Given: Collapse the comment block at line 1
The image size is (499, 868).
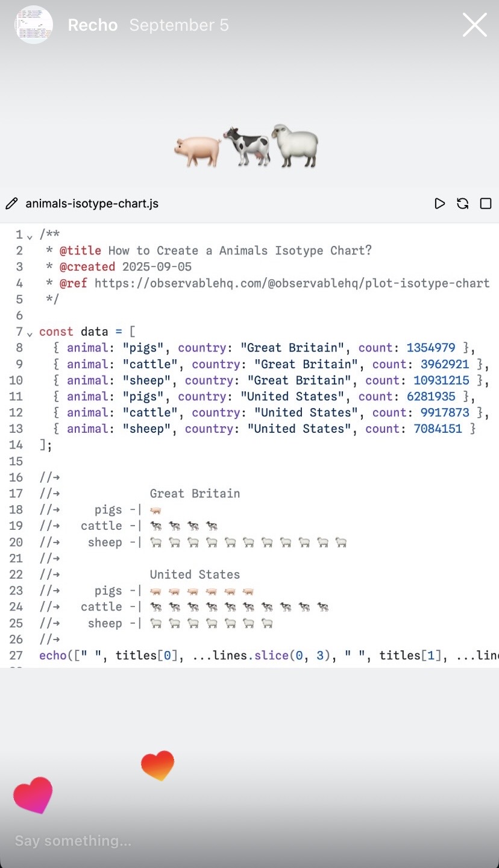Looking at the screenshot, I should [30, 236].
